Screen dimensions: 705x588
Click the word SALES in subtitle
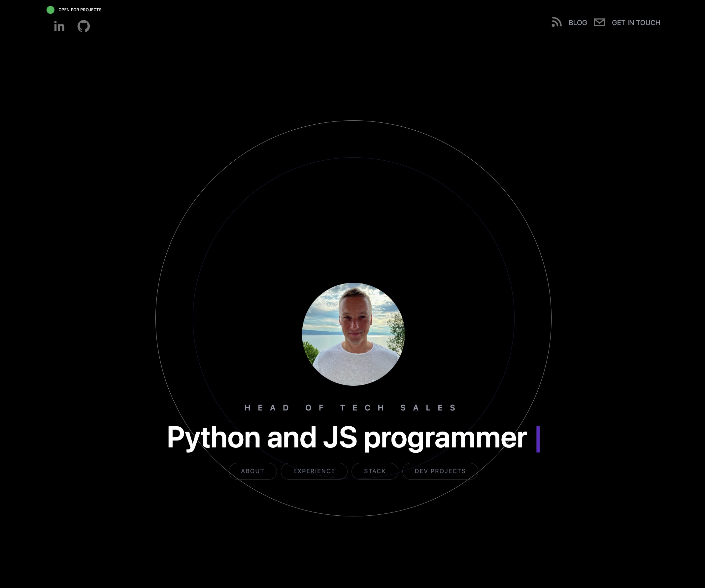pos(428,408)
